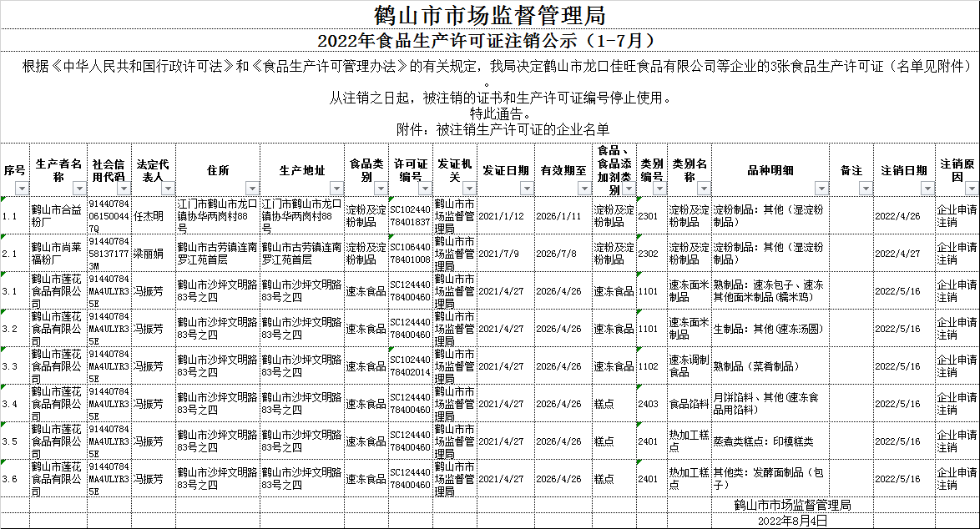Open the 注销日期 filter dropdown
Image resolution: width=980 pixels, height=529 pixels.
pos(927,189)
